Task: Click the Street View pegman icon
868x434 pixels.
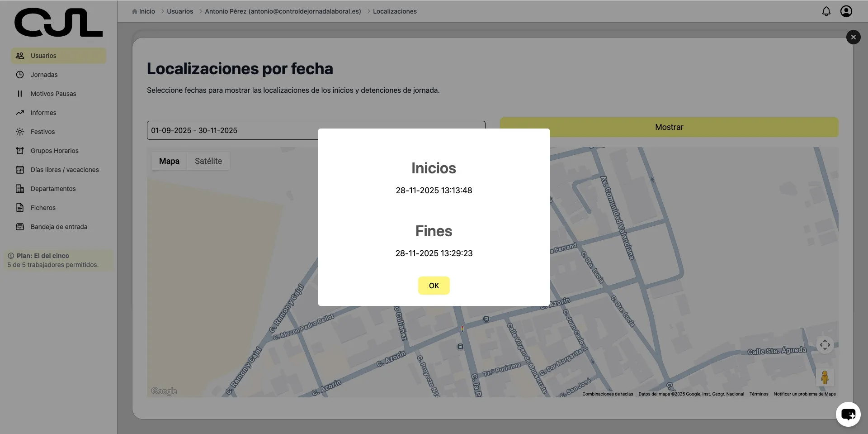Action: point(825,377)
